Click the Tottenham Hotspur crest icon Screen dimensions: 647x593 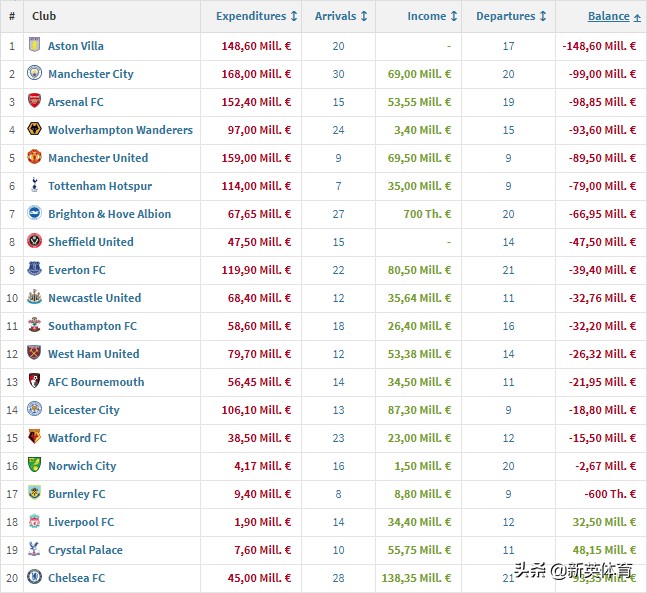[x=35, y=186]
